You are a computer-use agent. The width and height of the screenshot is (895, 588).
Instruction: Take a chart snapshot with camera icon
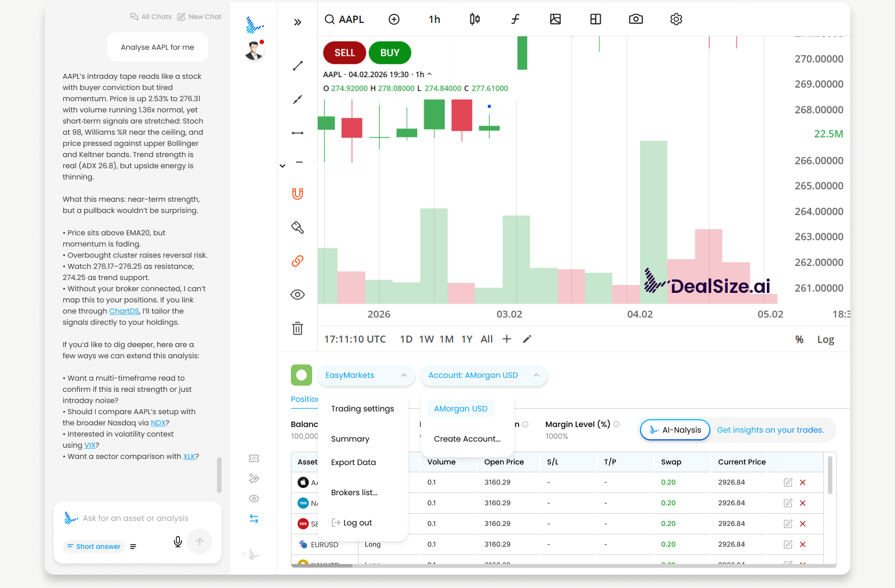click(636, 20)
